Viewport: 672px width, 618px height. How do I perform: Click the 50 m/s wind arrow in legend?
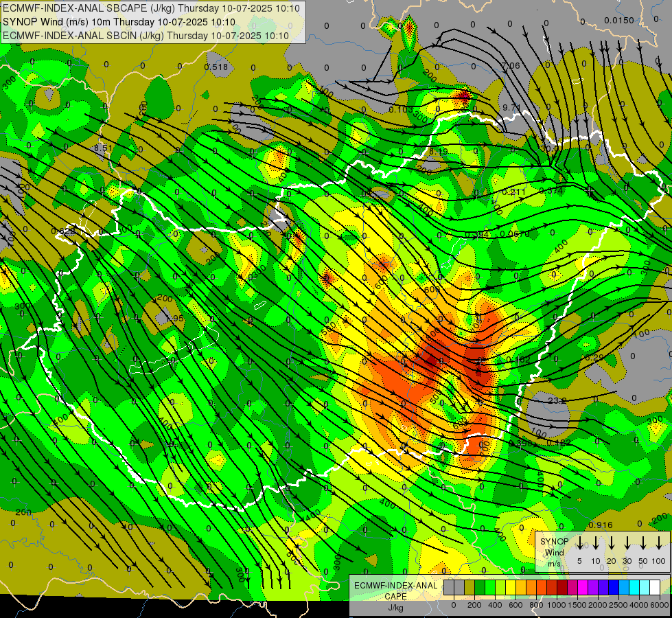(x=643, y=543)
